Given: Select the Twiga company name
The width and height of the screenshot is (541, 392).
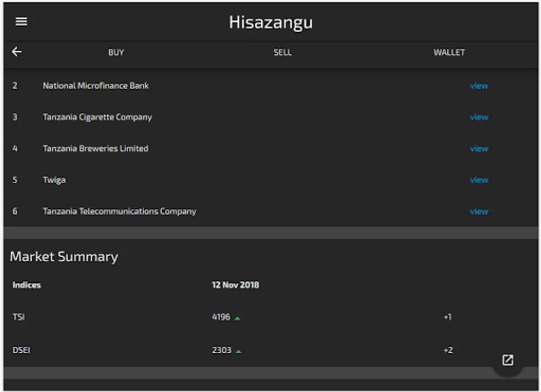Looking at the screenshot, I should point(54,180).
